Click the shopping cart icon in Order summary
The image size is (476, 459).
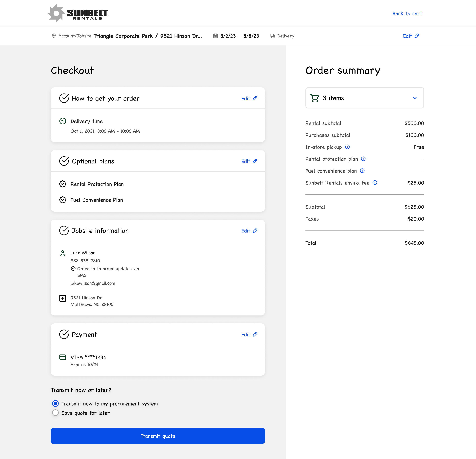[315, 98]
